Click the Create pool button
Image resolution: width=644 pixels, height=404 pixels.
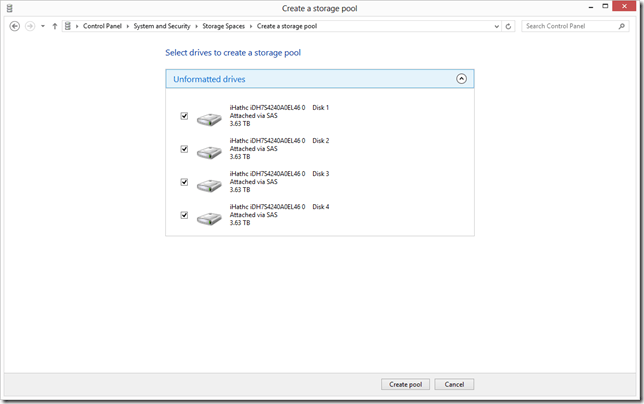tap(405, 384)
